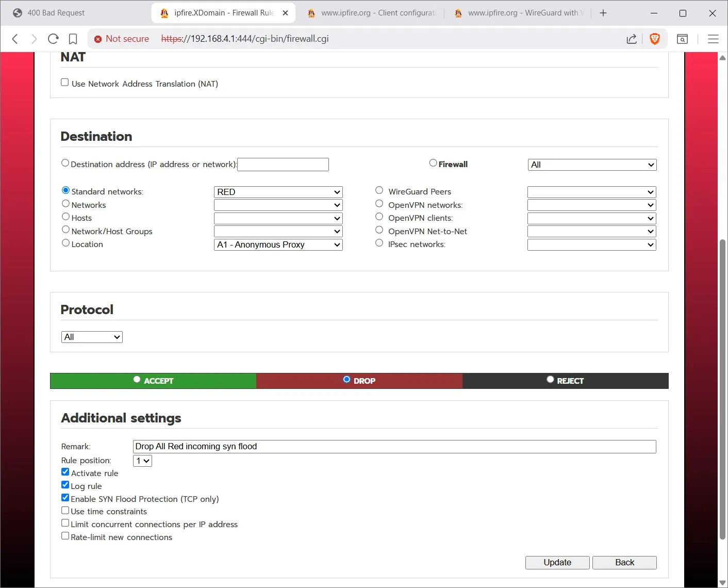Screen dimensions: 728x588
Task: Select the WireGuard Peers radio button
Action: (x=379, y=190)
